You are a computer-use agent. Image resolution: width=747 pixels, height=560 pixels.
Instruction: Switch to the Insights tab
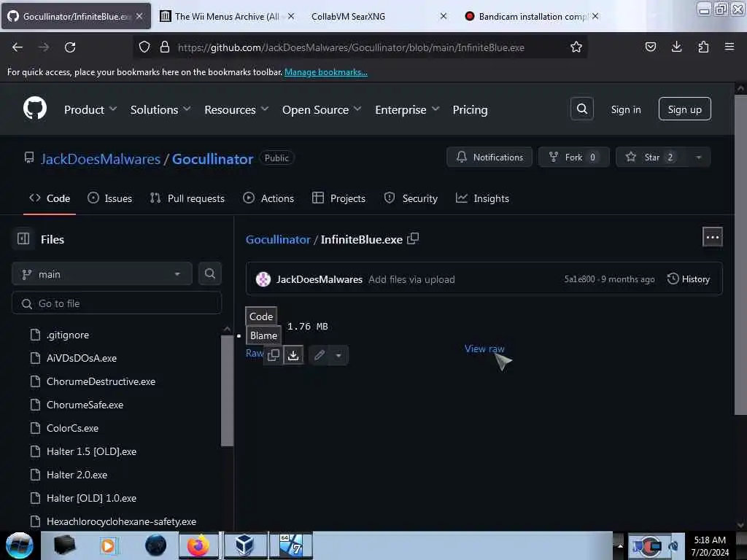tap(483, 198)
